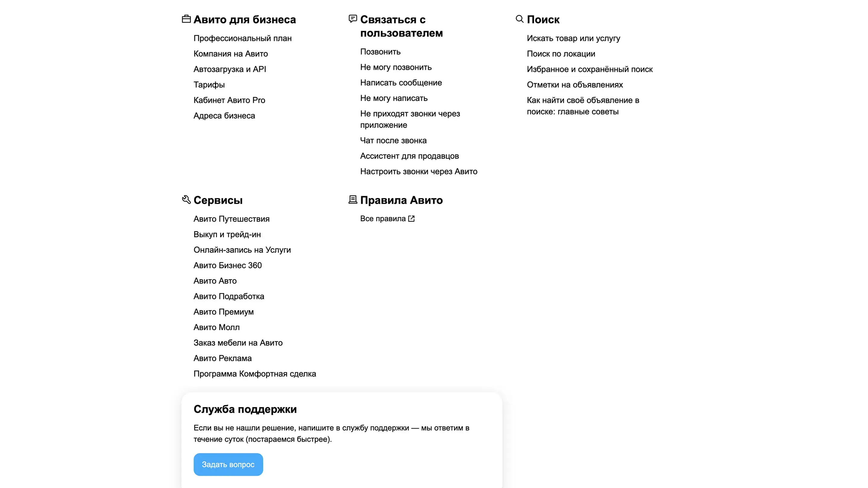
Task: Open the Авито Путешествия service page
Action: pyautogui.click(x=231, y=219)
